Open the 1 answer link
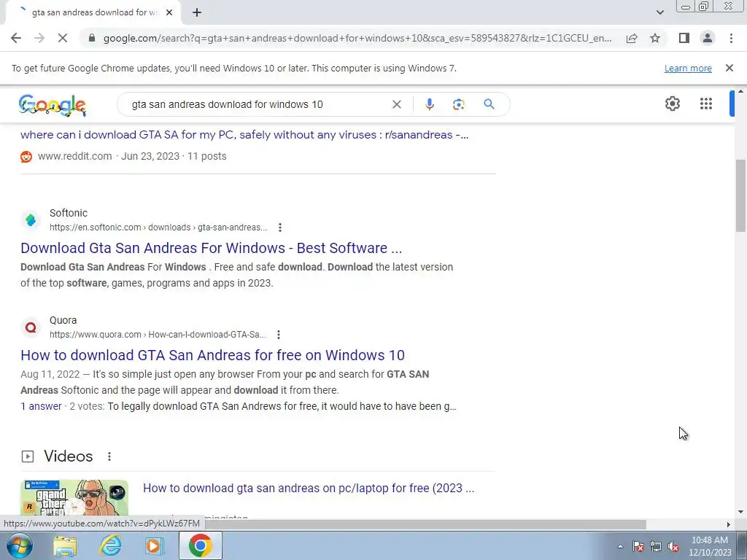 pyautogui.click(x=41, y=406)
